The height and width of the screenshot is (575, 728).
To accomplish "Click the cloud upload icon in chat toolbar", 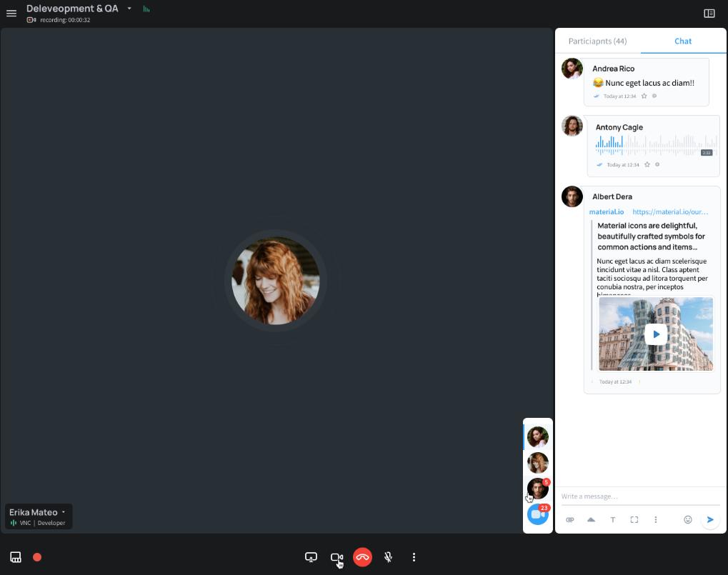I will coord(592,520).
